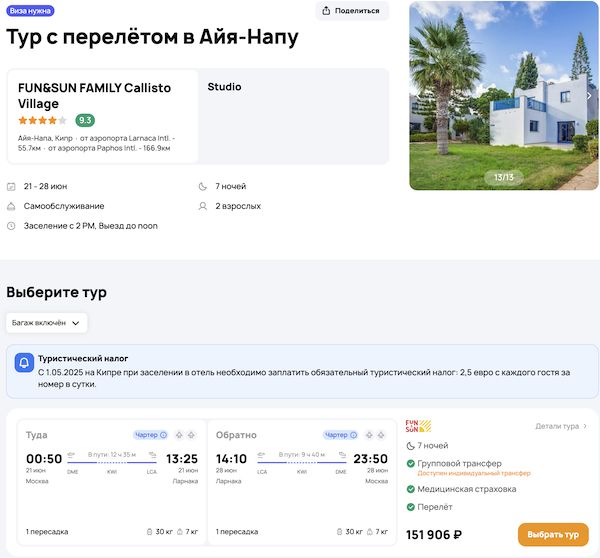Click the Виза нужна badge

click(x=30, y=11)
